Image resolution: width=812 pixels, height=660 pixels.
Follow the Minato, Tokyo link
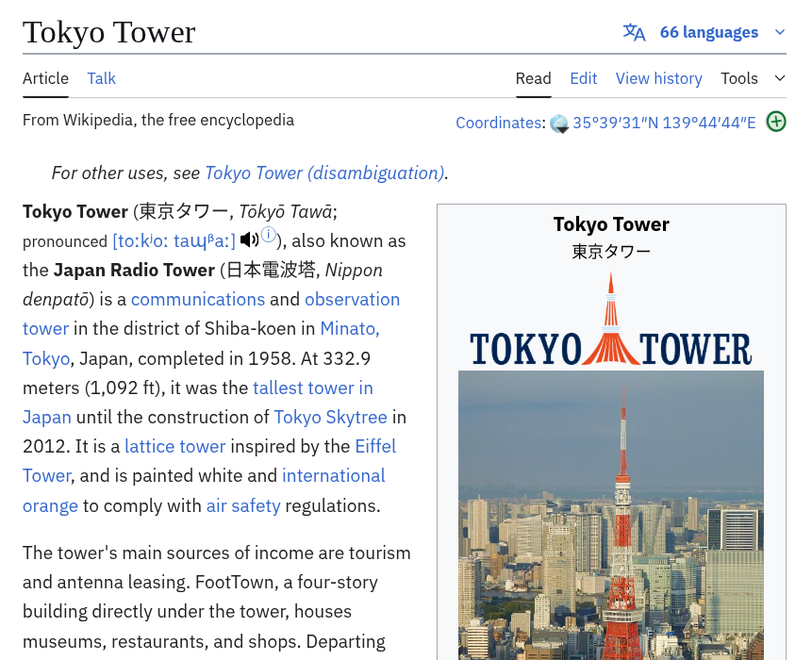click(x=350, y=329)
